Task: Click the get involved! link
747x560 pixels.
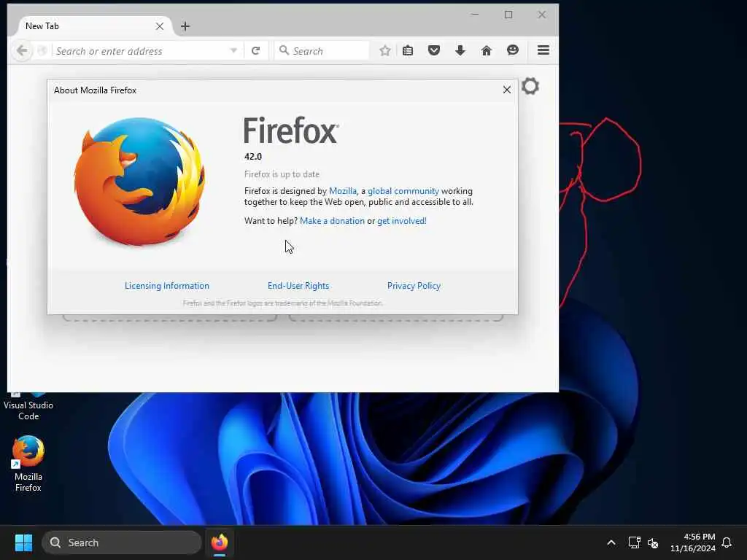Action: click(402, 221)
